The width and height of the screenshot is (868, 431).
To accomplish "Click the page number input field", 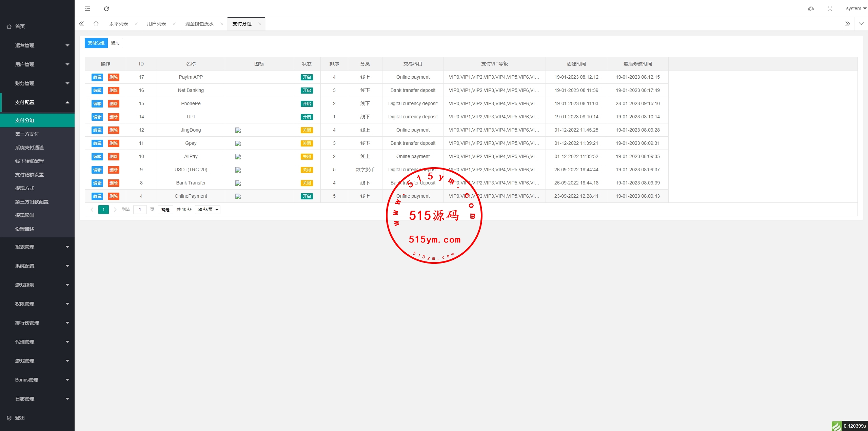I will pos(140,210).
